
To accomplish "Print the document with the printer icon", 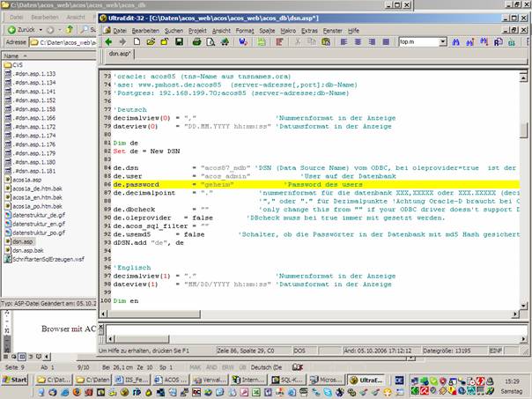I will (x=196, y=42).
